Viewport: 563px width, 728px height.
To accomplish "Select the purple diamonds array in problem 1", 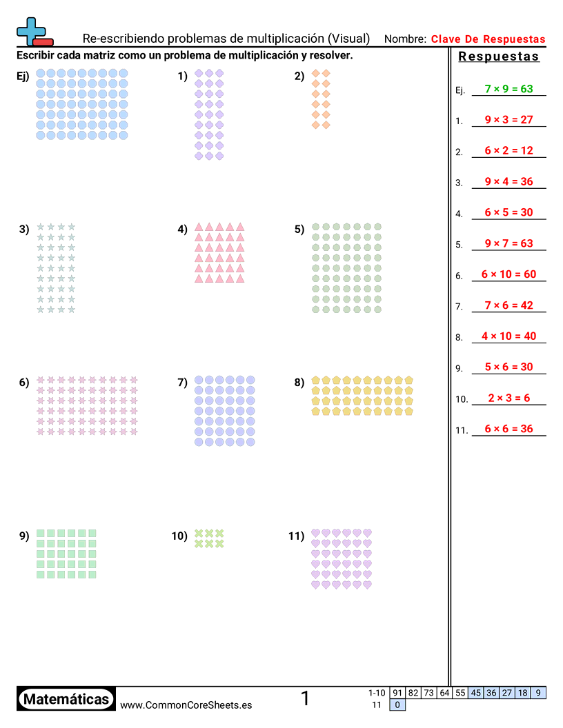I will (209, 114).
